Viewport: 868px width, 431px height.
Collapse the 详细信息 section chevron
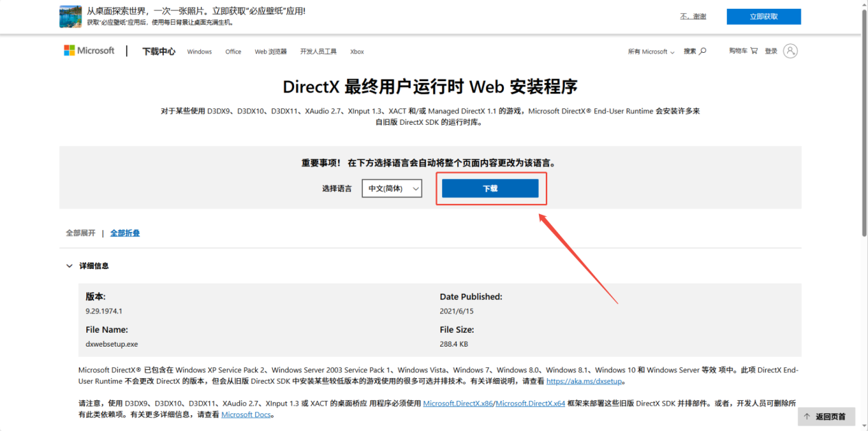pos(69,266)
